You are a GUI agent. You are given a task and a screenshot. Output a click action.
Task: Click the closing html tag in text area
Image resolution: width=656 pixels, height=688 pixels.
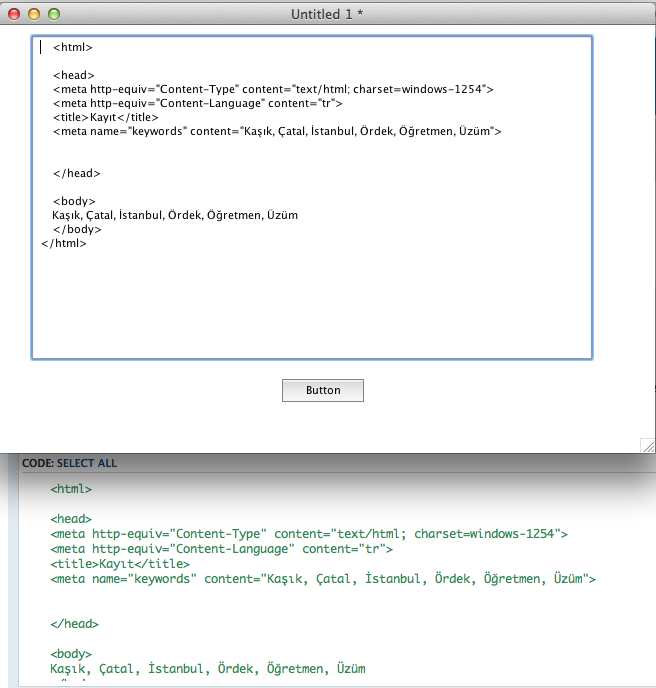tap(64, 243)
